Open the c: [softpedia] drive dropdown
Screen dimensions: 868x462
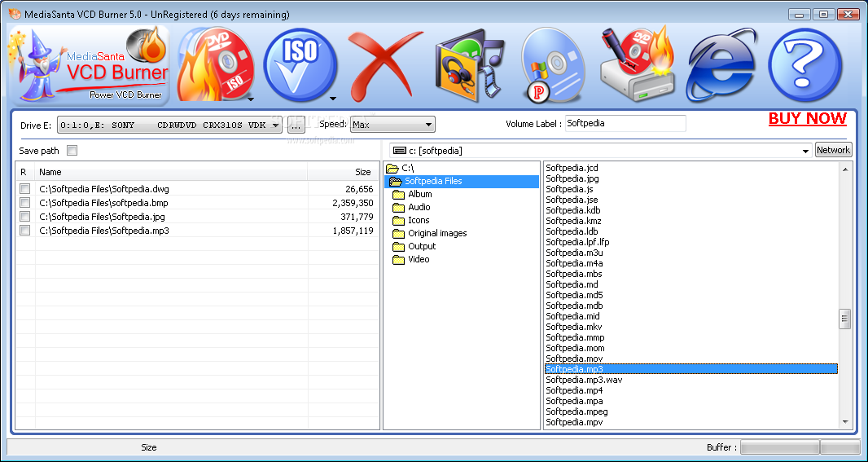tap(806, 151)
